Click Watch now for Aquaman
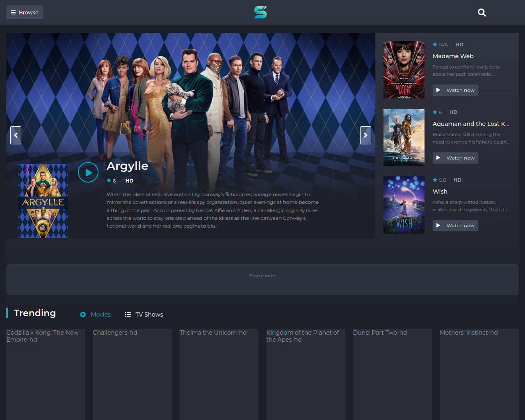This screenshot has width=525, height=420. pos(455,158)
